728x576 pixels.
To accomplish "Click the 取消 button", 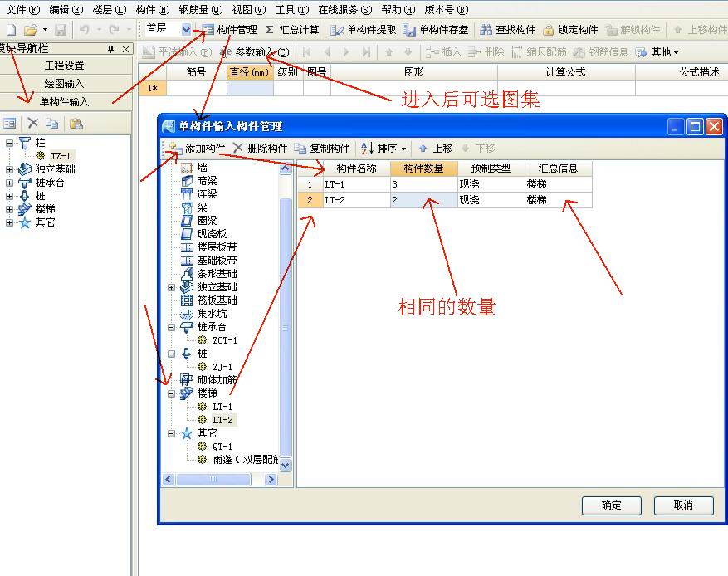I will coord(683,505).
